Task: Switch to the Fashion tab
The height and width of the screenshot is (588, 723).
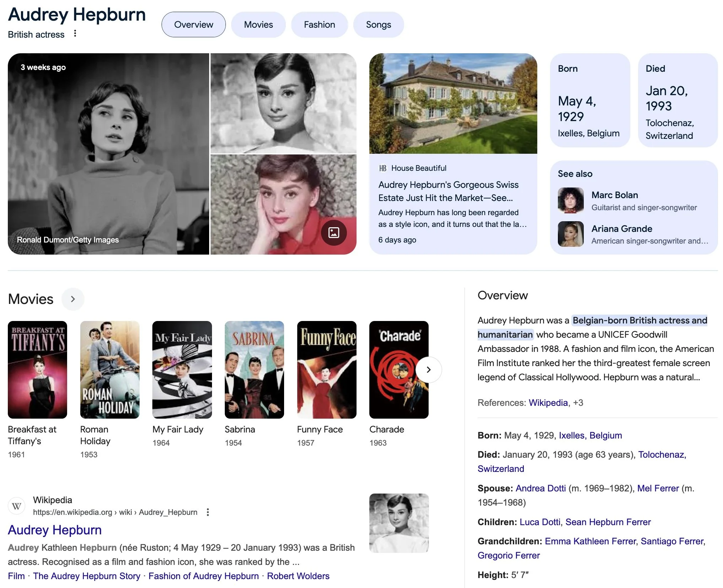Action: coord(319,24)
